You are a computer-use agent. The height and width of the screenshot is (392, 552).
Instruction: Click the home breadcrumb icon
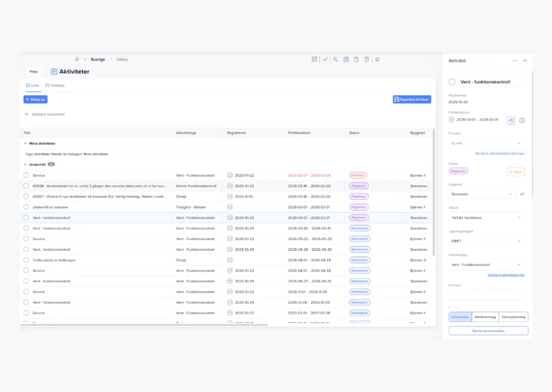77,59
